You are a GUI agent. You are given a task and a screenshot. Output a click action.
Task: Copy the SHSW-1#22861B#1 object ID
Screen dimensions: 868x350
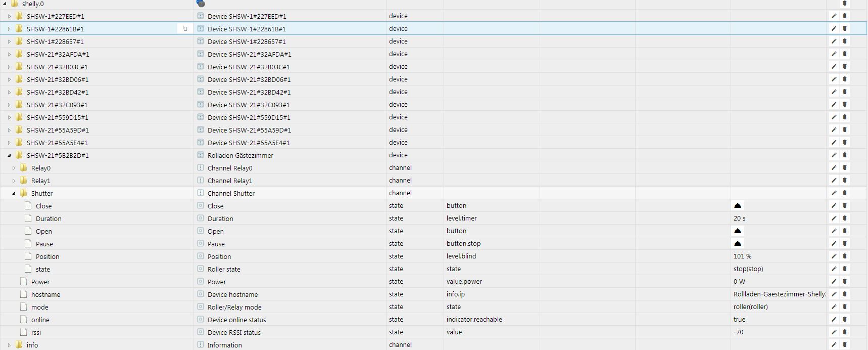185,29
